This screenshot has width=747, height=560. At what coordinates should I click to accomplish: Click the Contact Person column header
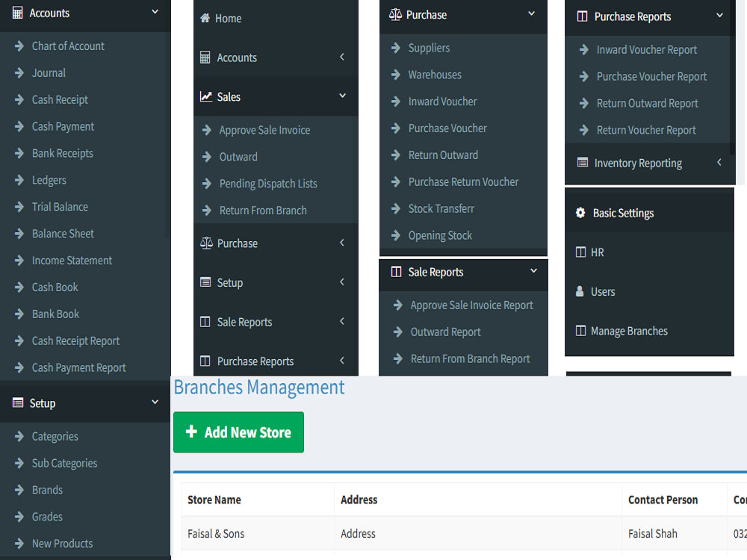[663, 500]
